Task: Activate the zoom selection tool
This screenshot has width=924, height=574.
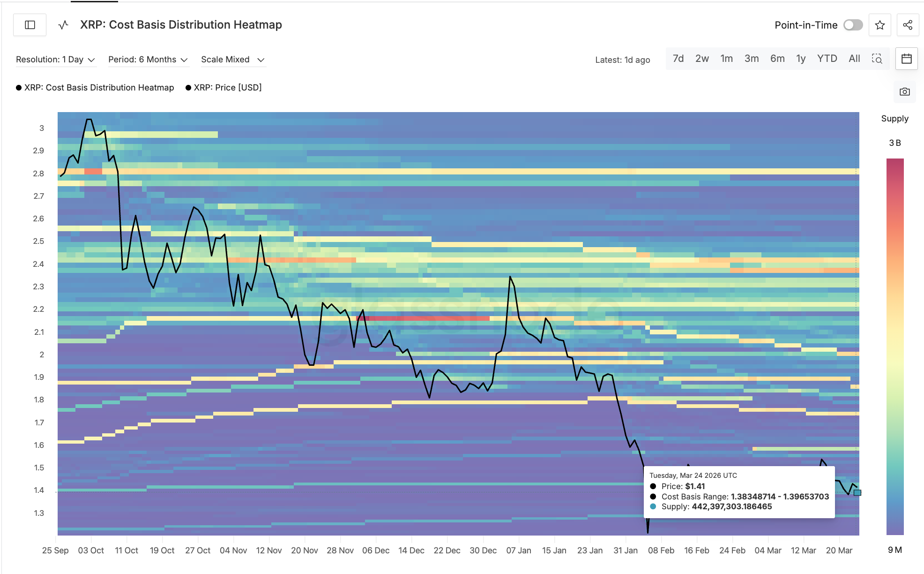Action: click(877, 59)
